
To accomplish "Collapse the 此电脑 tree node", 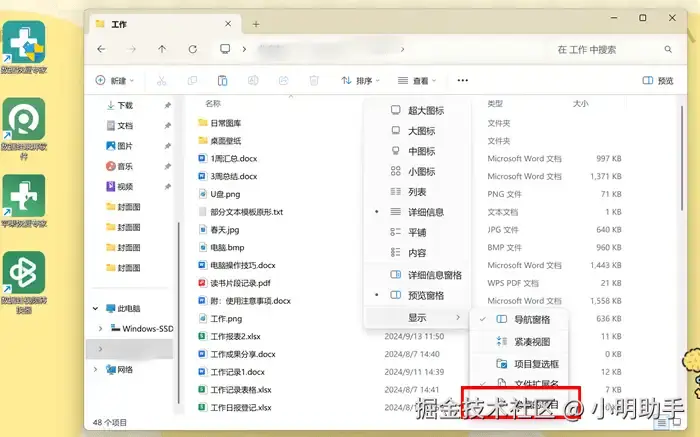I will tap(96, 308).
